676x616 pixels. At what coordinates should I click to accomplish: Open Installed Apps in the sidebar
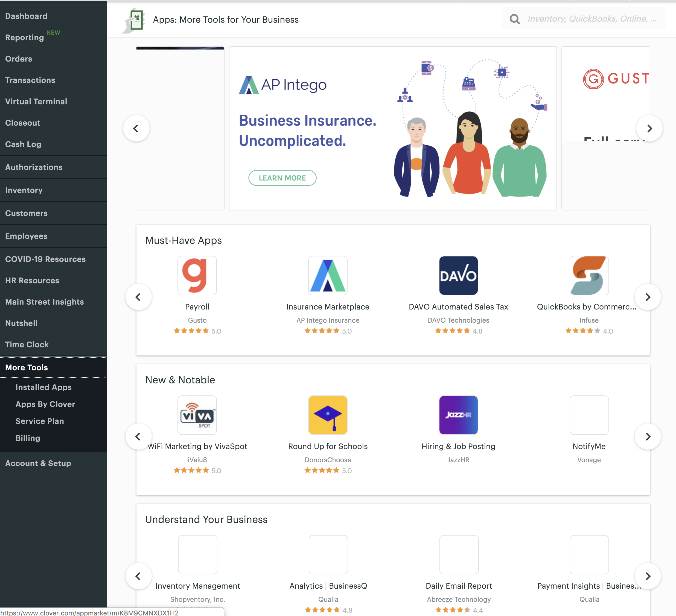point(43,387)
